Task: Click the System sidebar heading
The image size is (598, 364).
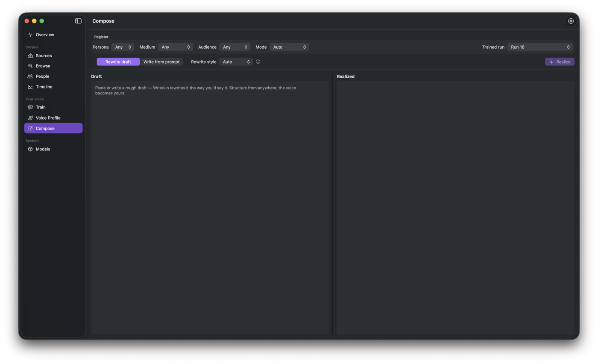Action: [x=32, y=141]
